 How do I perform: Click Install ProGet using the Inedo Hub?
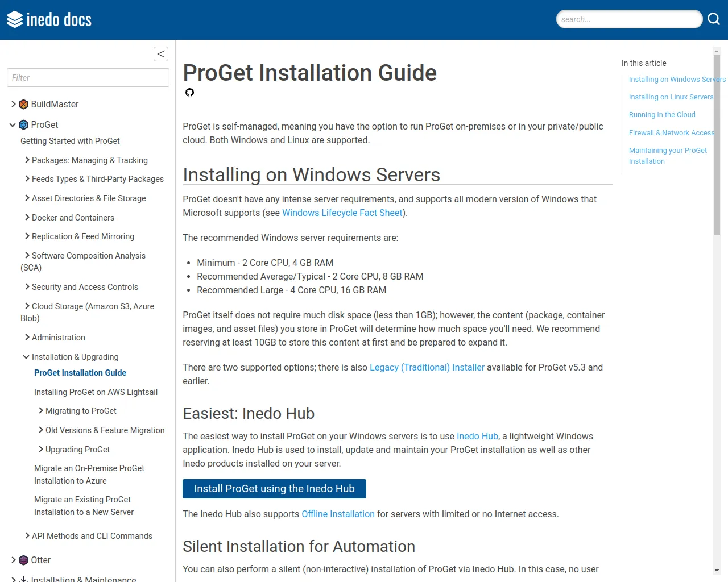(x=274, y=489)
